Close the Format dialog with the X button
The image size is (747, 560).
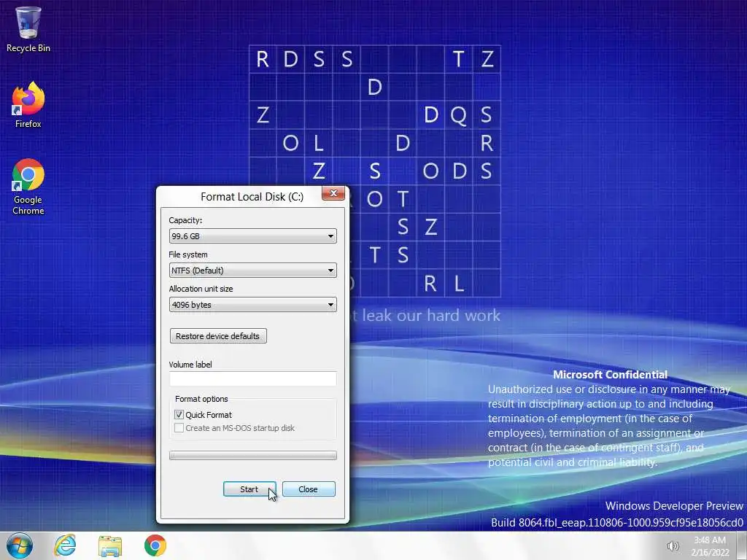pyautogui.click(x=333, y=193)
